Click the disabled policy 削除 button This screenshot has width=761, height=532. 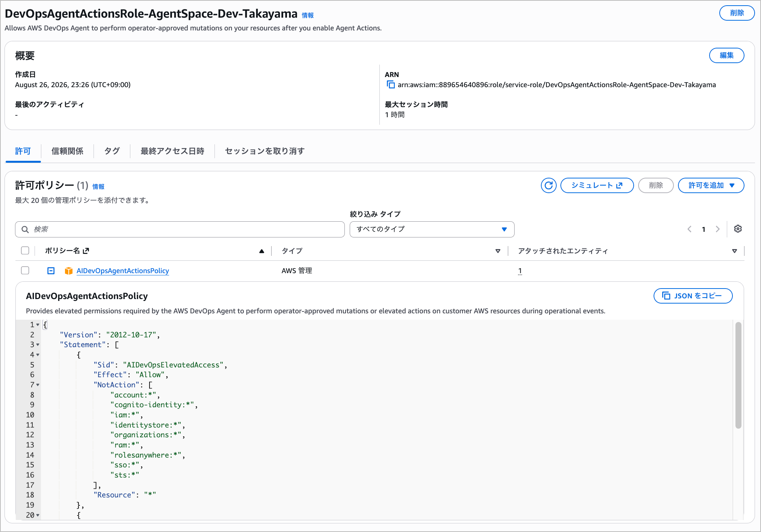click(x=656, y=185)
